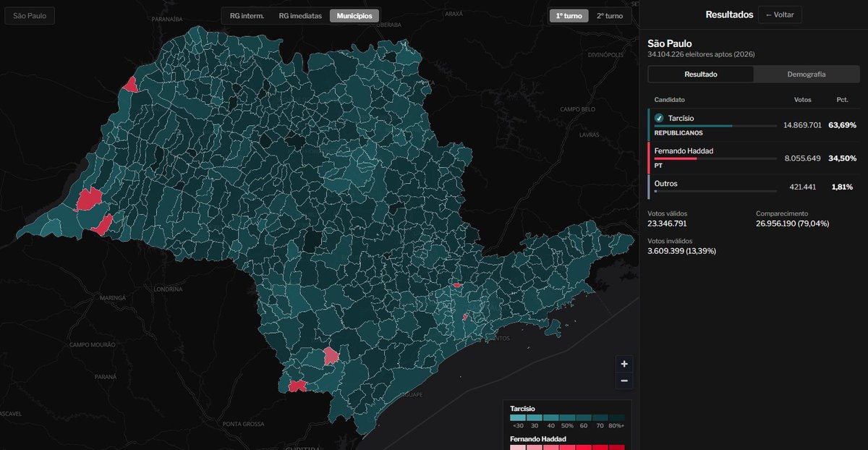Click the PT party label
Screen dimensions: 868x450
pyautogui.click(x=658, y=166)
